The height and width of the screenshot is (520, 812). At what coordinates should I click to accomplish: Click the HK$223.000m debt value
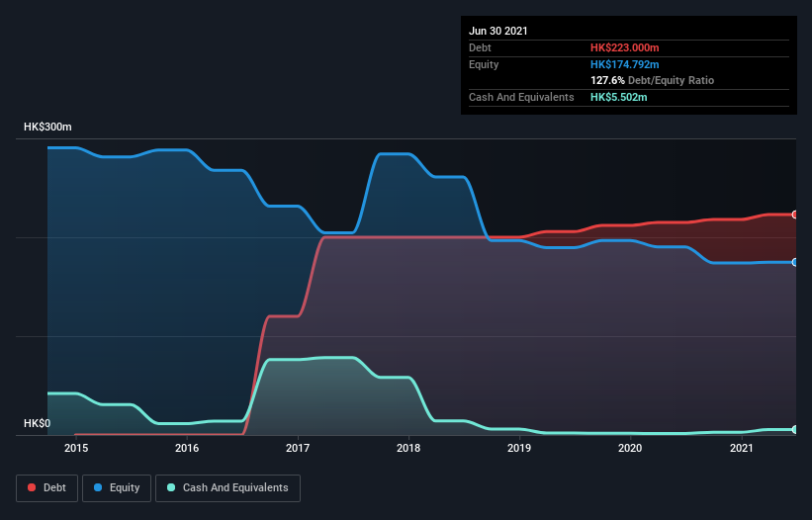click(624, 47)
